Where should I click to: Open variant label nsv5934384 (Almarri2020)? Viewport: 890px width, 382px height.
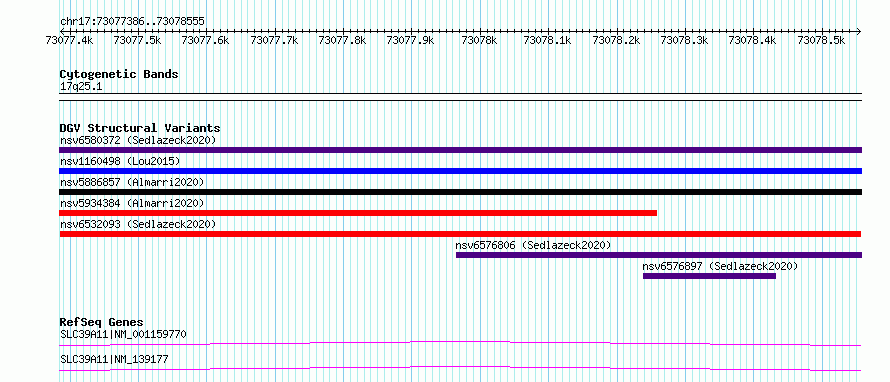tap(132, 203)
